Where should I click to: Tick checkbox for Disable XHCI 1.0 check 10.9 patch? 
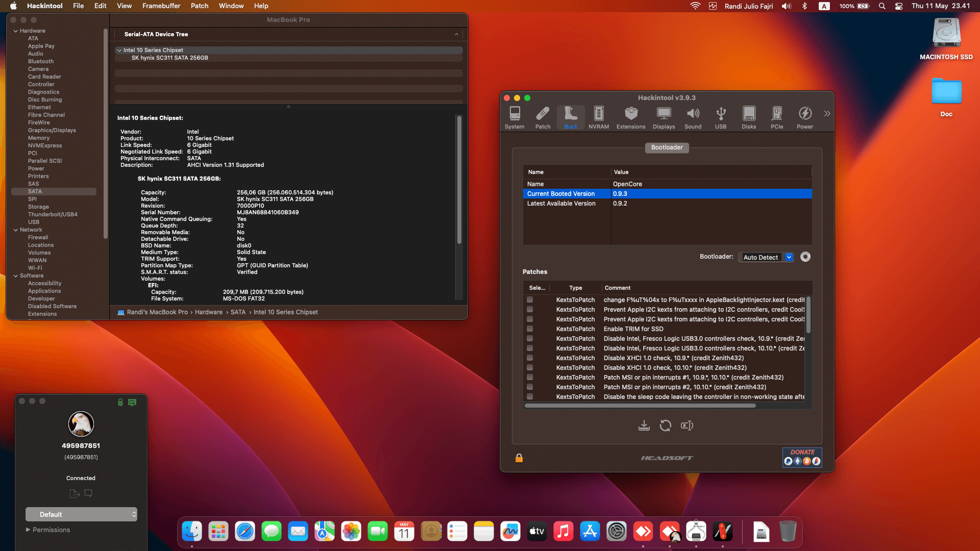pos(530,358)
